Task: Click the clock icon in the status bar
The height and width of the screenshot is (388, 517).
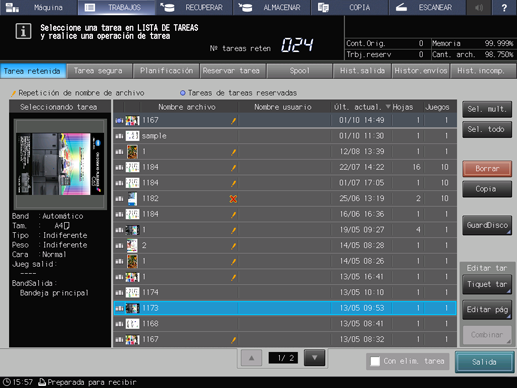Action: point(7,382)
